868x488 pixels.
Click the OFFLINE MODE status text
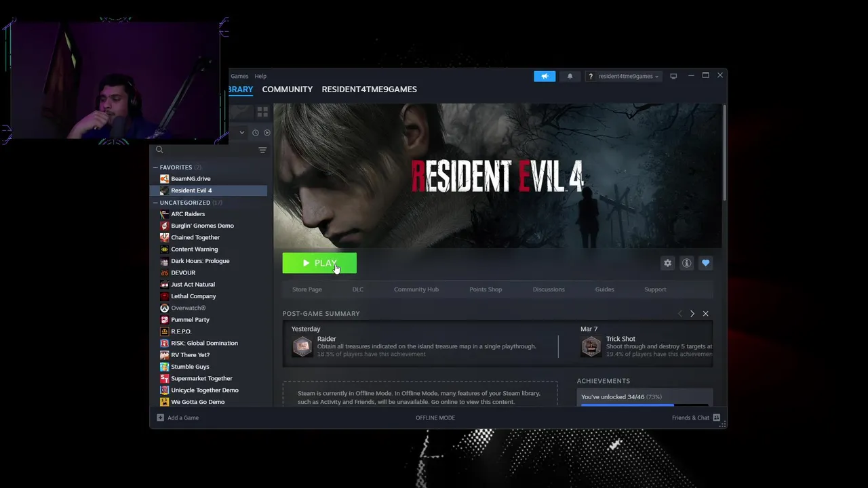click(x=435, y=418)
